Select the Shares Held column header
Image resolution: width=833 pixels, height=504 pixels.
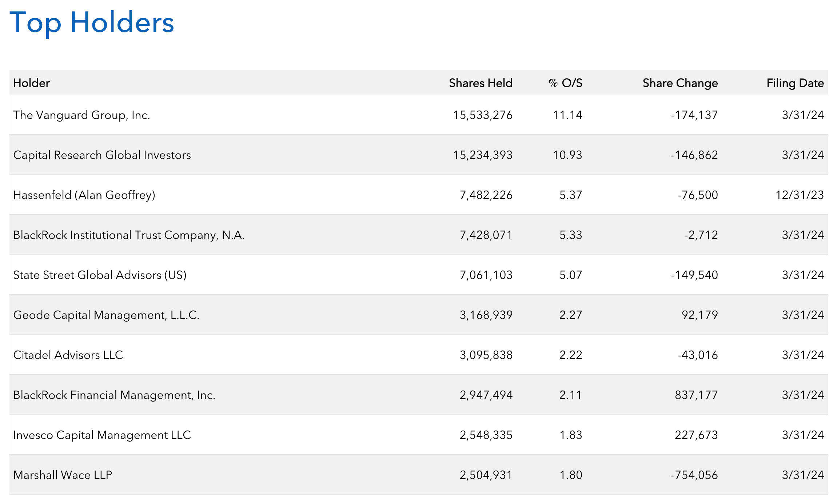pyautogui.click(x=481, y=83)
